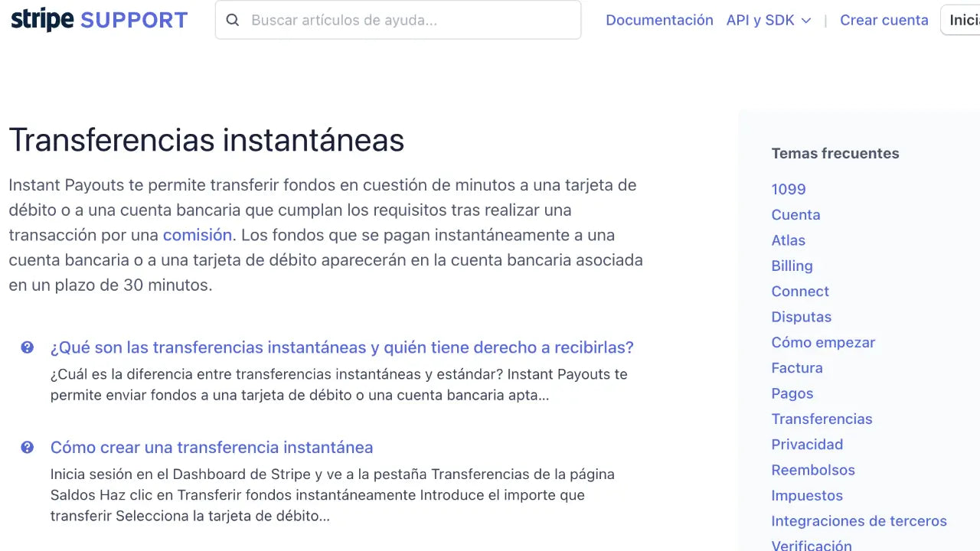Click the search magnifier icon

[233, 20]
